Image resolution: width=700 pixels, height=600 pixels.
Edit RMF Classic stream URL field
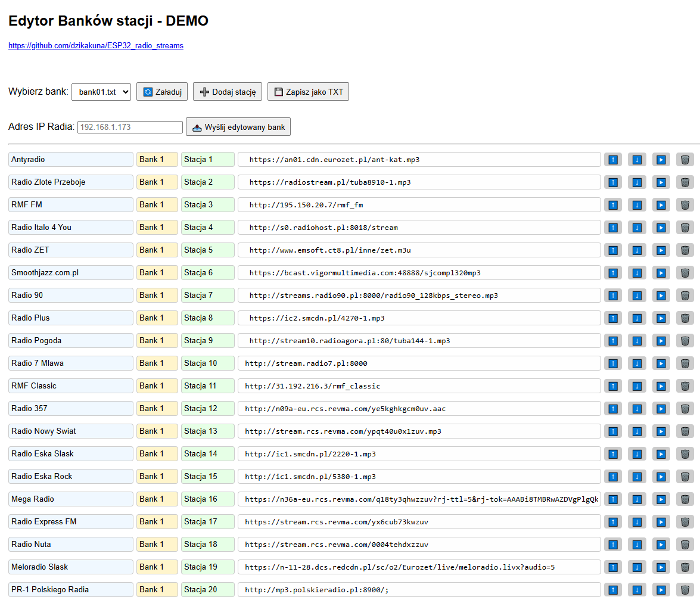click(419, 386)
